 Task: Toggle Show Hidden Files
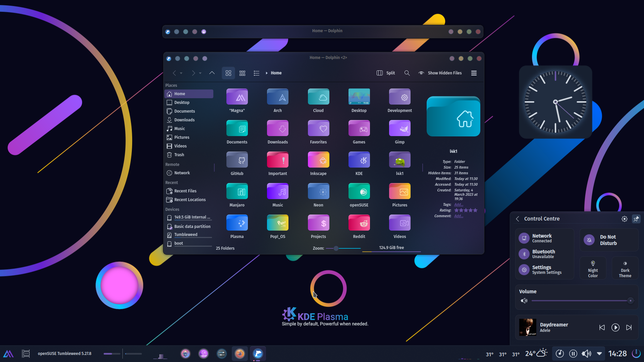[440, 73]
